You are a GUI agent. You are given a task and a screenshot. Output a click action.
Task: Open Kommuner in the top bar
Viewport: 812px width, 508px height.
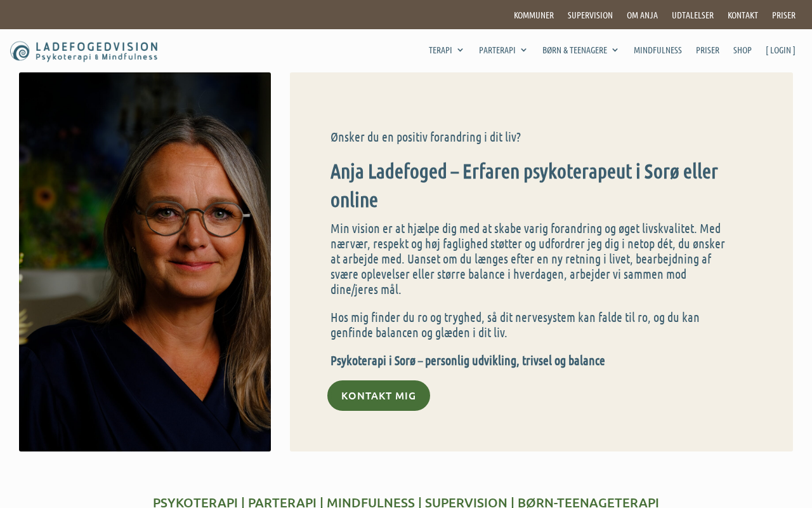coord(534,15)
